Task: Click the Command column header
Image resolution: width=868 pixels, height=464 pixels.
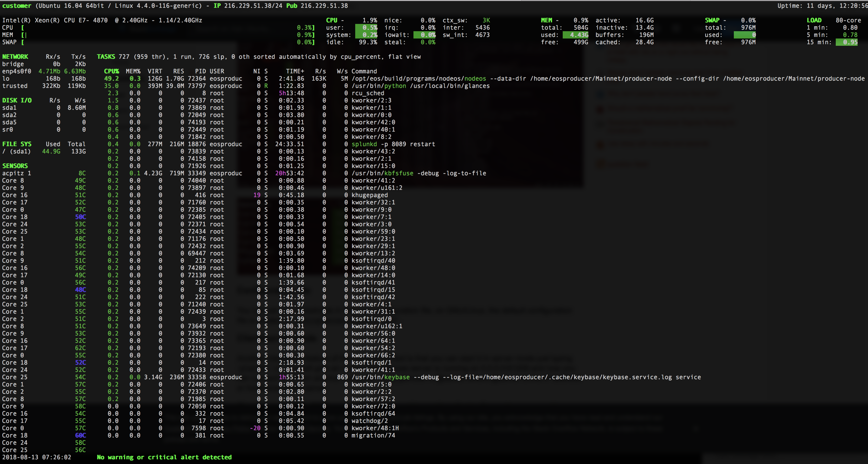Action: (364, 72)
